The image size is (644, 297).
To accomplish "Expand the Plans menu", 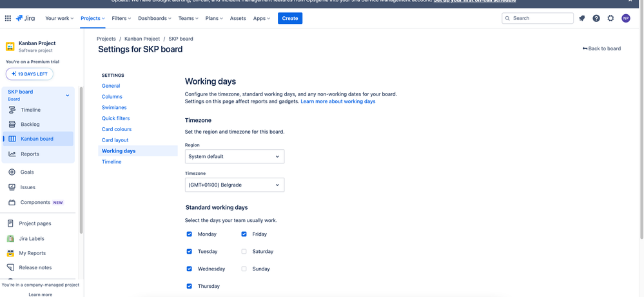I will [x=215, y=18].
